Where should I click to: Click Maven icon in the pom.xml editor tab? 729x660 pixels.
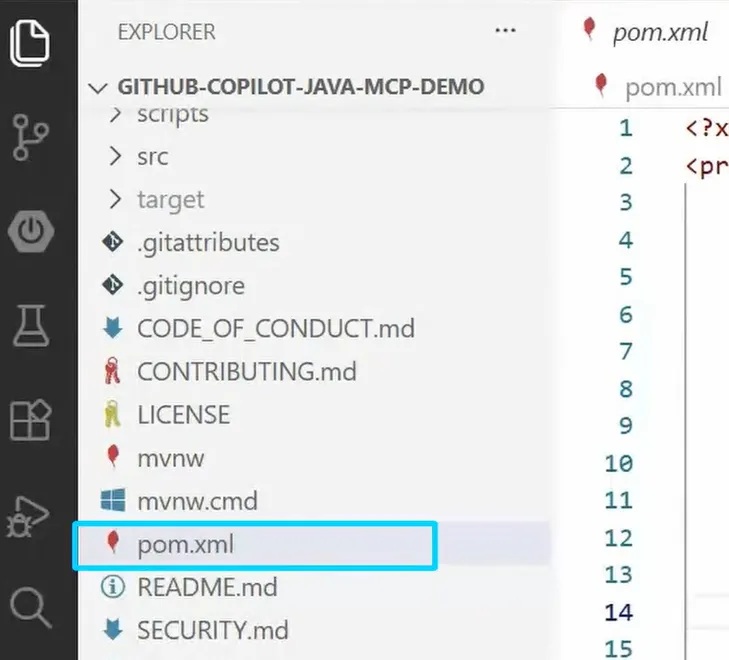point(590,29)
